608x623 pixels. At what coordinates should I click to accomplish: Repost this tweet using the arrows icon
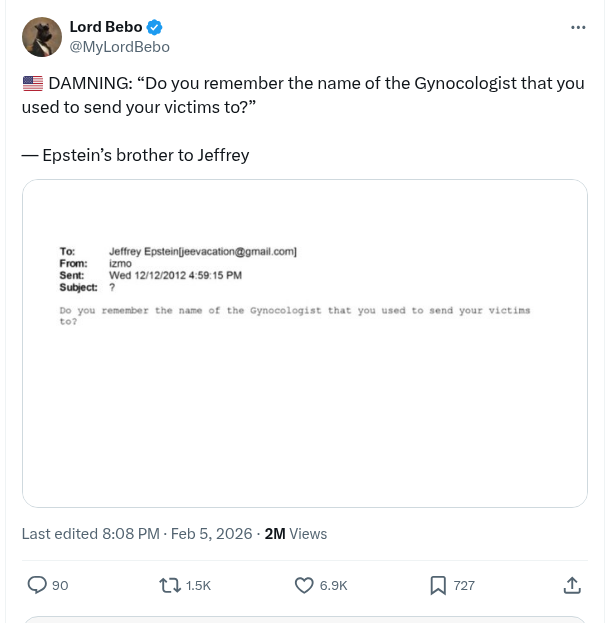[x=170, y=585]
